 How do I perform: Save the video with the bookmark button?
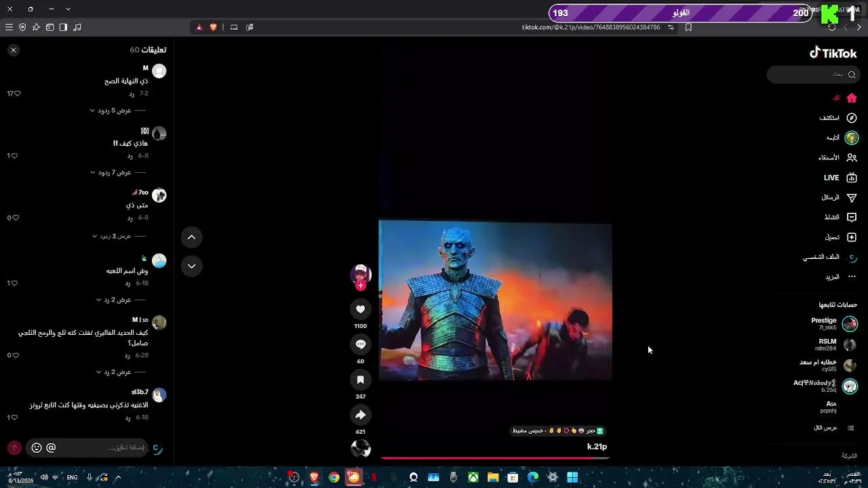361,380
